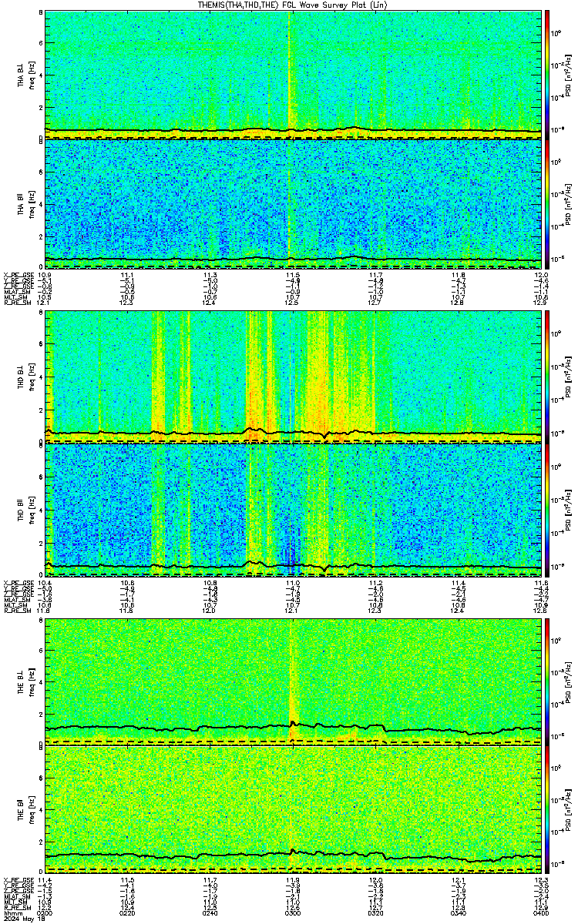Click the THA B-parallel PSD color bar
This screenshot has width=578, height=924.
(548, 204)
